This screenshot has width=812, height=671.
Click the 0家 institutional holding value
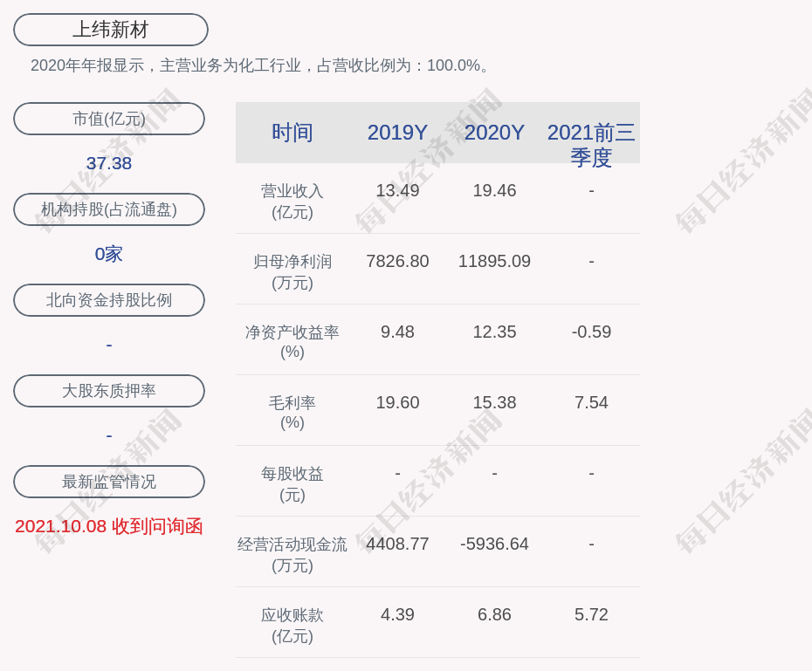(x=109, y=254)
